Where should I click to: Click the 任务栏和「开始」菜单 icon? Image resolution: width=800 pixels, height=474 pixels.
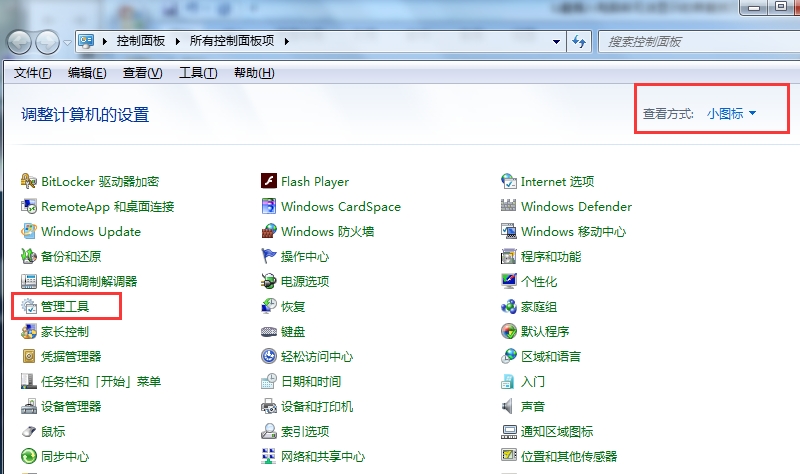tap(29, 381)
